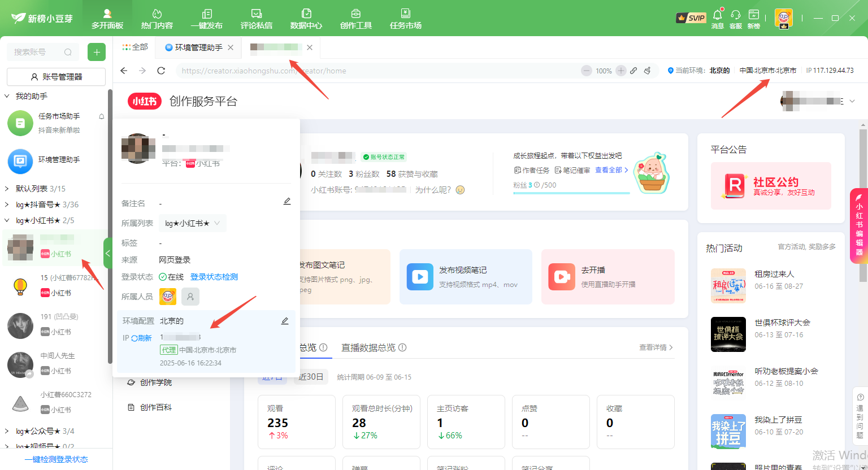This screenshot has height=470, width=868.
Task: Edit 环境配置 with pencil icon
Action: (x=285, y=321)
